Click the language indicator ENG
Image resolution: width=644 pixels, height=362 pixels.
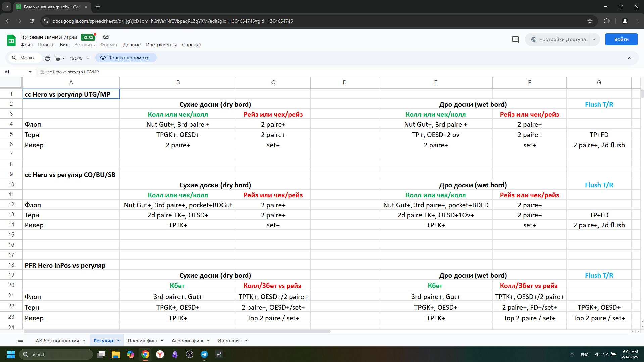click(x=584, y=355)
